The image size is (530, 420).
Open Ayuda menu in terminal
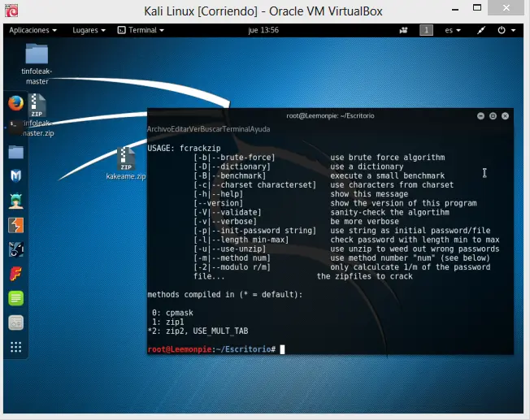[260, 129]
